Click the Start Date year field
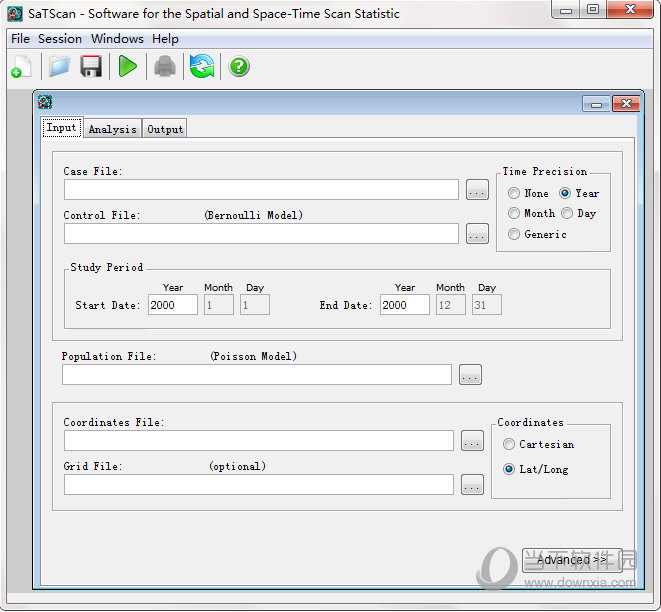Screen dimensions: 661x612 tap(172, 305)
